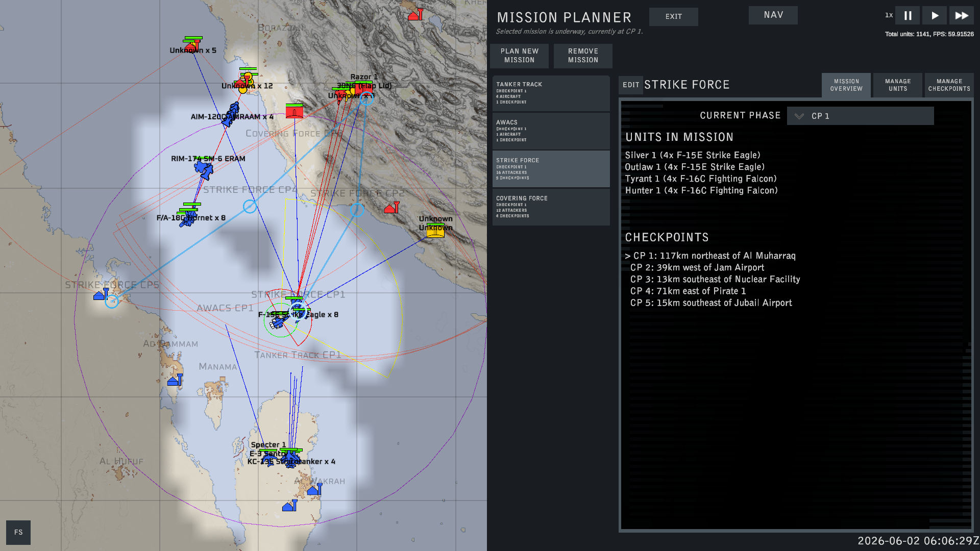This screenshot has width=980, height=551.
Task: Select the blue airbase icon at Ad Dammam
Action: 175,380
